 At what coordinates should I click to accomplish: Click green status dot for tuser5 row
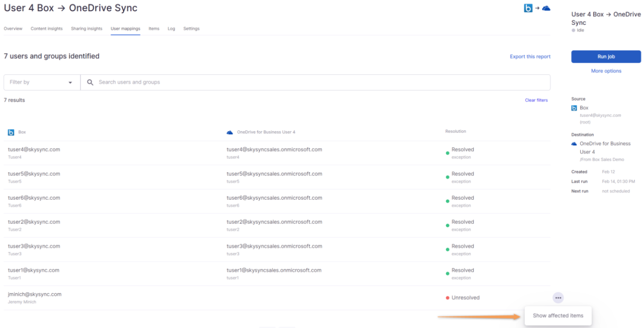[x=447, y=177]
